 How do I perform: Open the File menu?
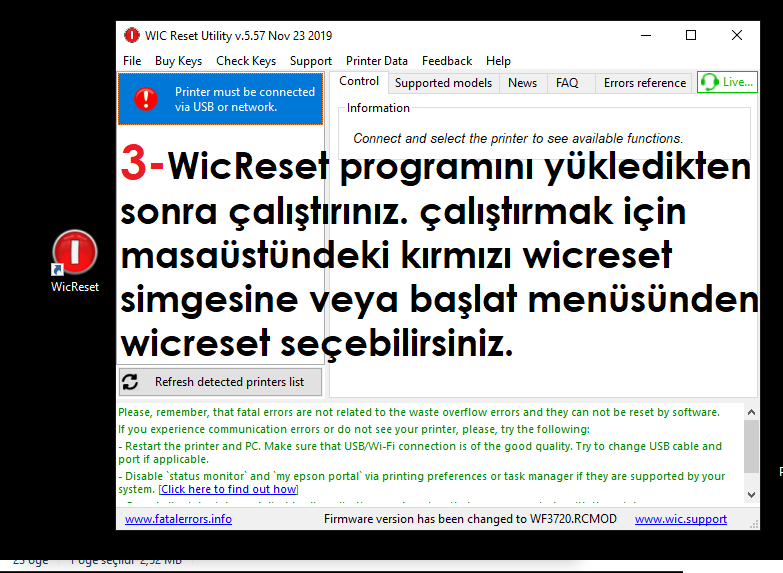click(x=132, y=61)
